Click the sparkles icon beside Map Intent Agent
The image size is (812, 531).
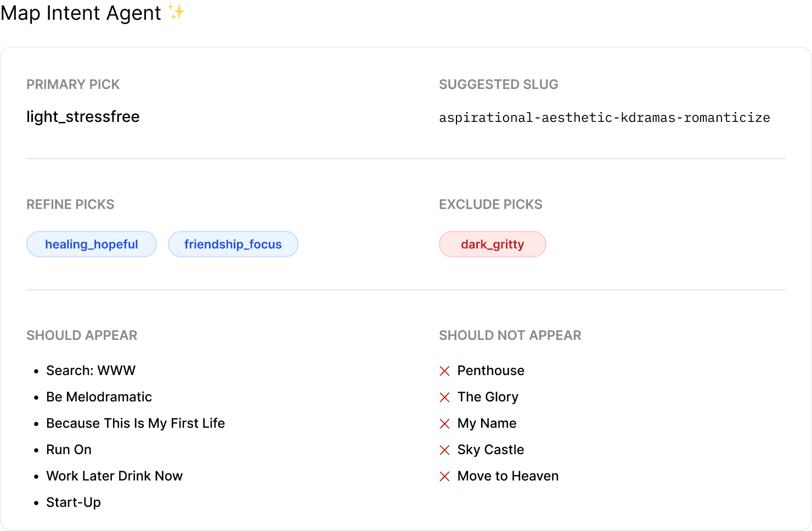tap(177, 12)
